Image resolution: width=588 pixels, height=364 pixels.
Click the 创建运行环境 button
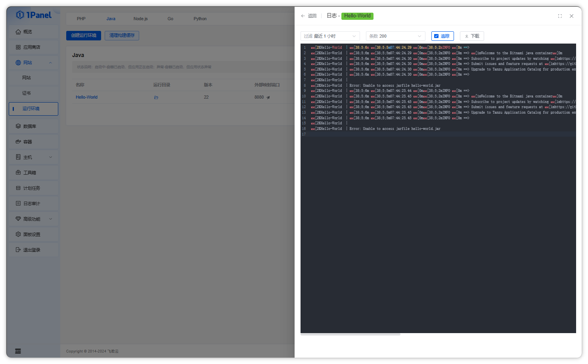click(x=84, y=36)
